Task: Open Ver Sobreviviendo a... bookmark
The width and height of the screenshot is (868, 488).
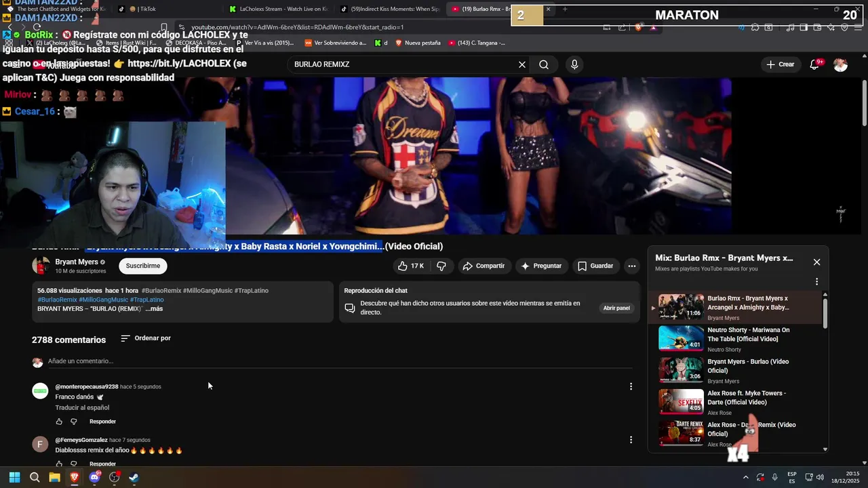Action: pyautogui.click(x=336, y=43)
